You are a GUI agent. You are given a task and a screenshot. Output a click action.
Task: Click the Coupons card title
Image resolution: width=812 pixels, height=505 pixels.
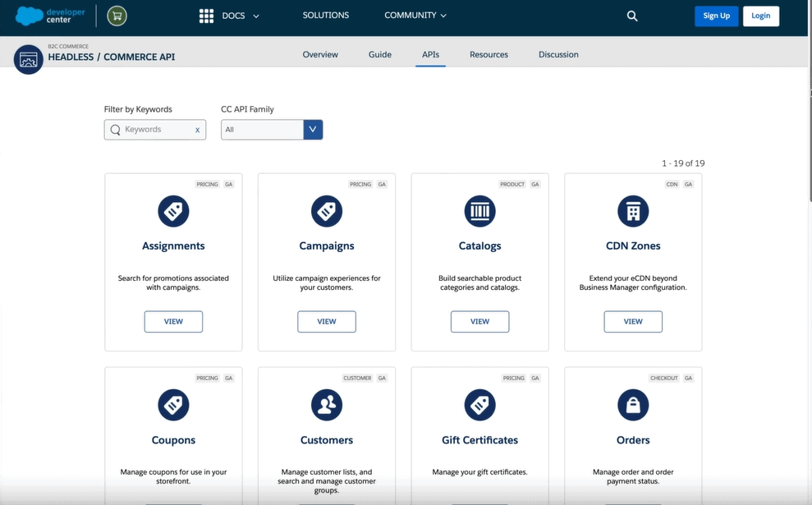pos(173,440)
